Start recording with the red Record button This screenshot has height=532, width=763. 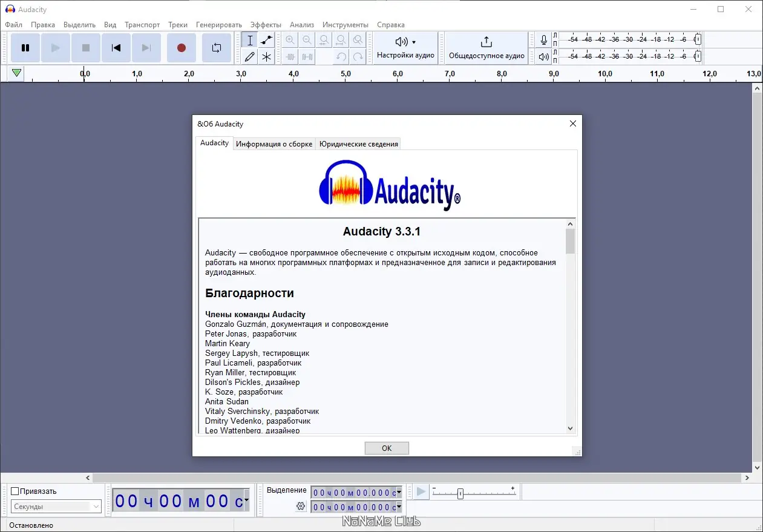[x=181, y=48]
